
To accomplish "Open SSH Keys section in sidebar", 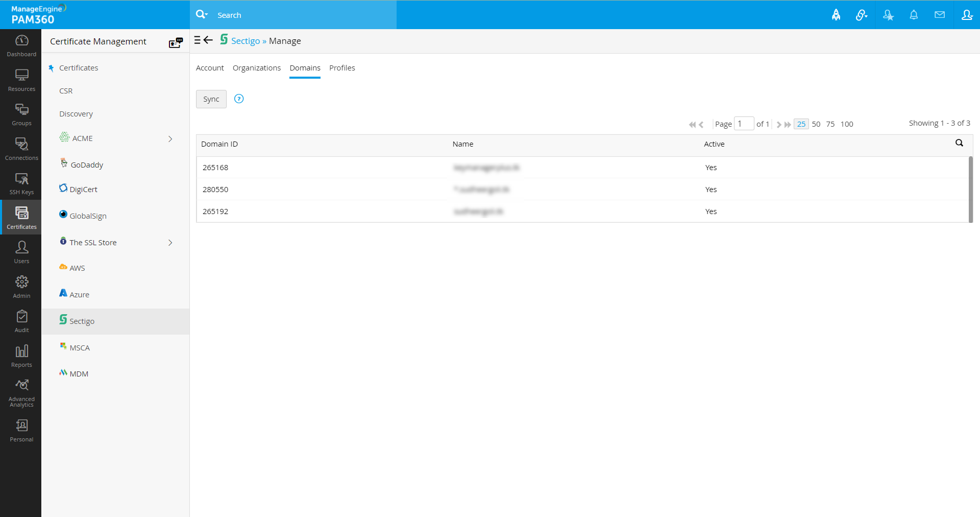I will [x=21, y=183].
